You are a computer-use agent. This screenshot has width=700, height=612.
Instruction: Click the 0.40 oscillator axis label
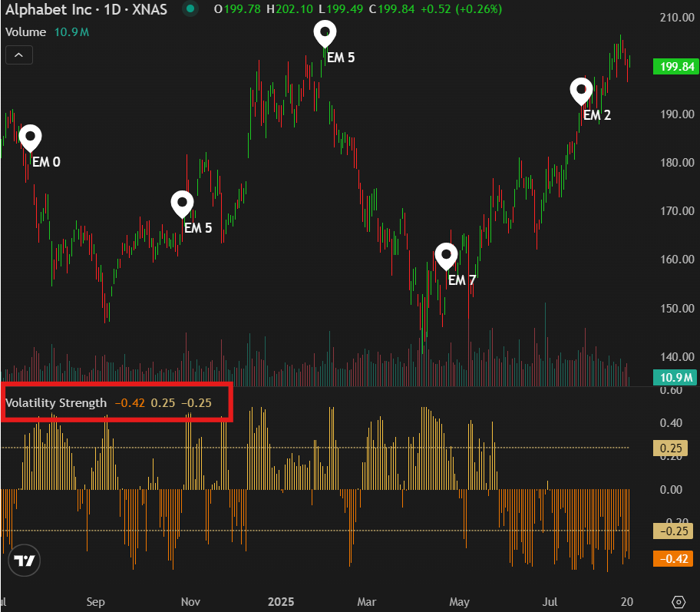671,423
